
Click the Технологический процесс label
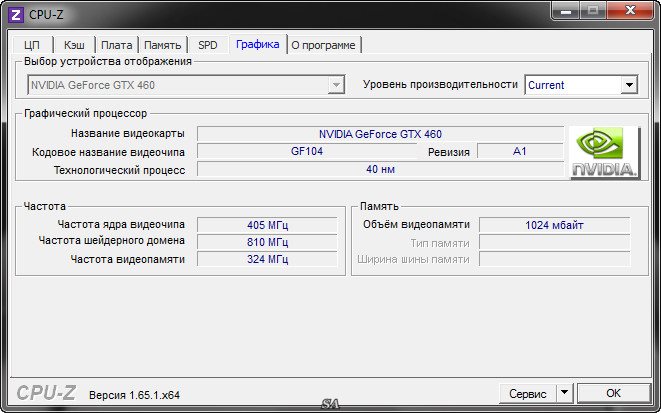pyautogui.click(x=119, y=170)
